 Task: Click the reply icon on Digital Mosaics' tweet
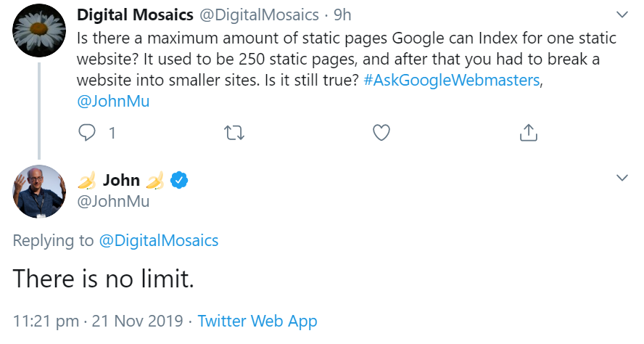click(x=87, y=133)
